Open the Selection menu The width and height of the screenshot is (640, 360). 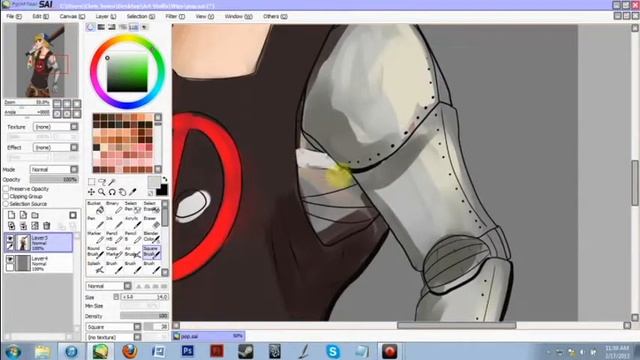pyautogui.click(x=140, y=16)
